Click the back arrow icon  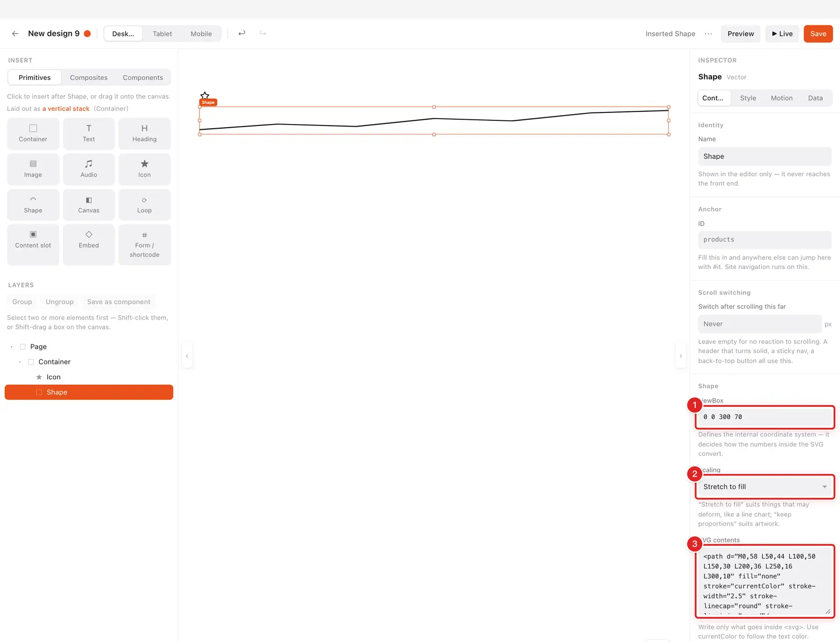(x=15, y=34)
